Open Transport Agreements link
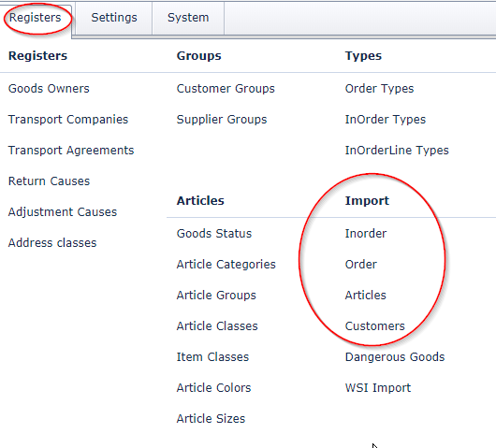496x448 pixels. point(71,151)
